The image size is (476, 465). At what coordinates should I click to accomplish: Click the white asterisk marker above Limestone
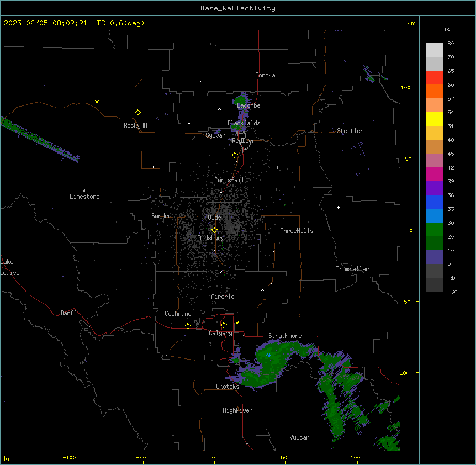(x=84, y=191)
